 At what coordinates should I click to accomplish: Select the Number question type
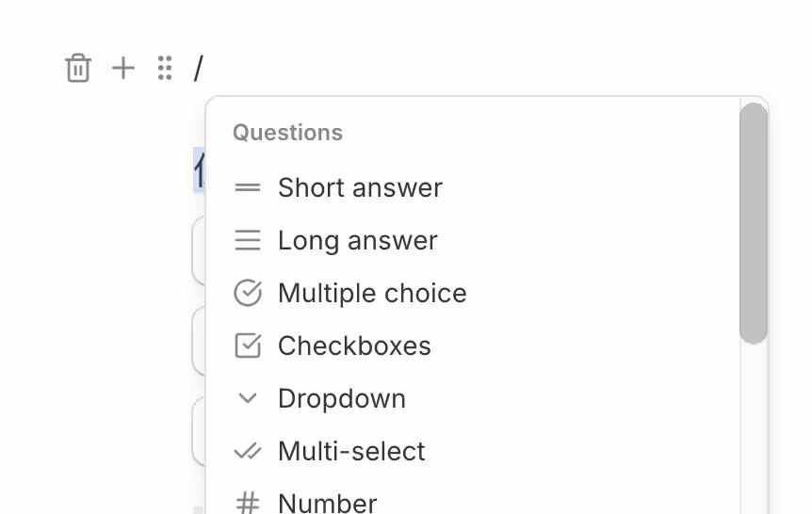327,504
